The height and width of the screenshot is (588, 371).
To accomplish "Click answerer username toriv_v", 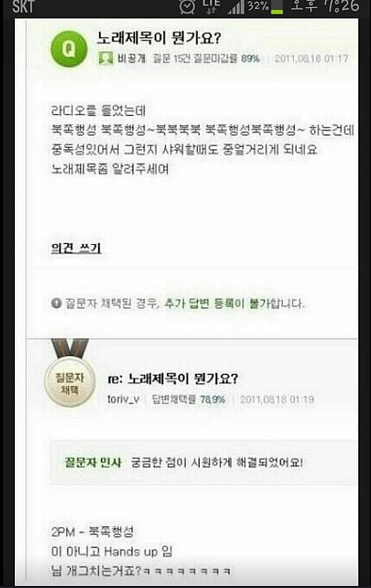I will click(x=123, y=399).
